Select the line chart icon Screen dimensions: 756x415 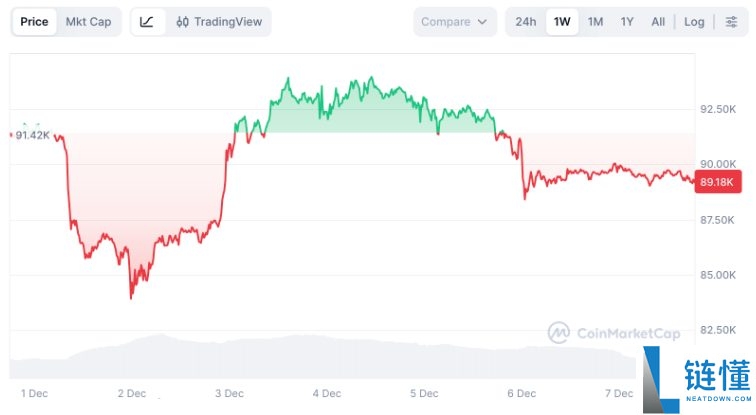(x=147, y=22)
